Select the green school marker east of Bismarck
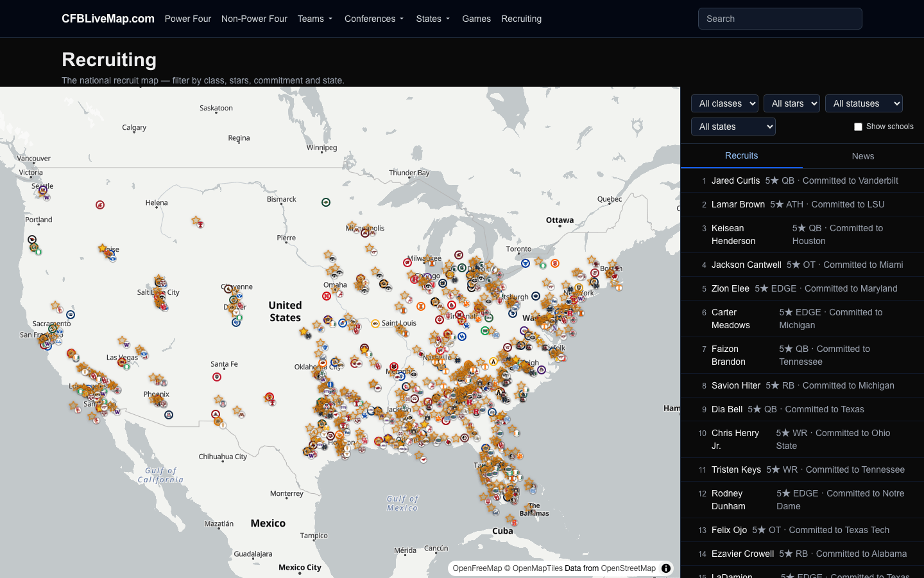Image resolution: width=924 pixels, height=578 pixels. [326, 202]
